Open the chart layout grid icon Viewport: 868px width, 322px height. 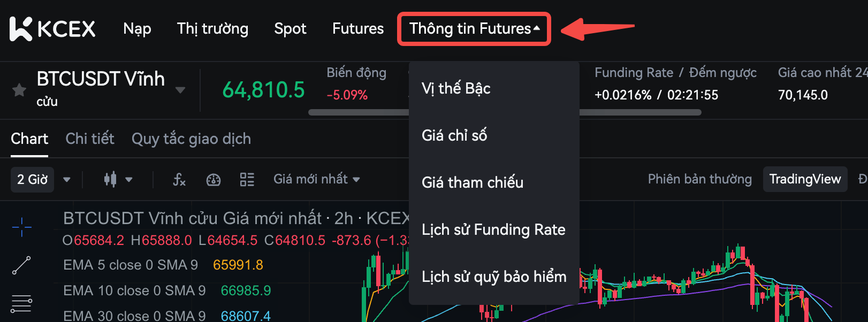click(x=247, y=180)
